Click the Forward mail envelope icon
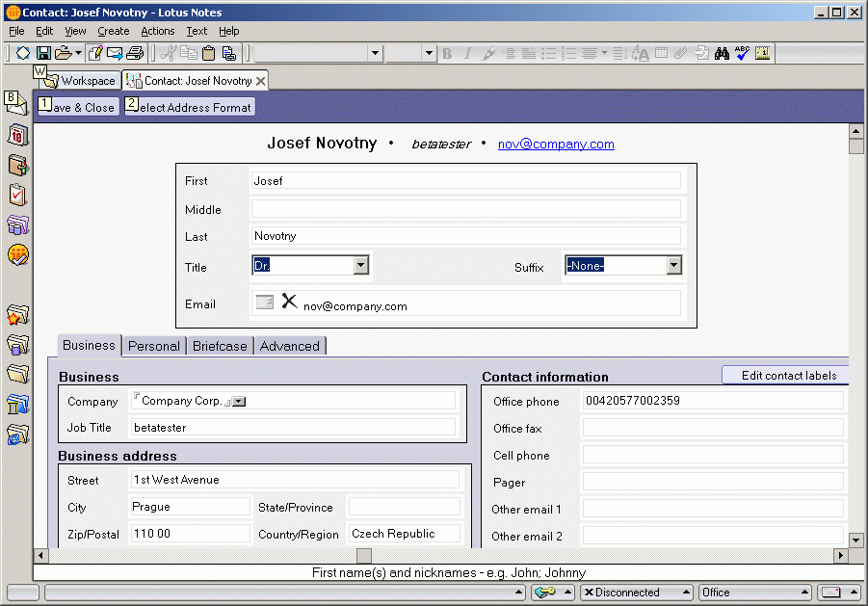868x606 pixels. [115, 53]
